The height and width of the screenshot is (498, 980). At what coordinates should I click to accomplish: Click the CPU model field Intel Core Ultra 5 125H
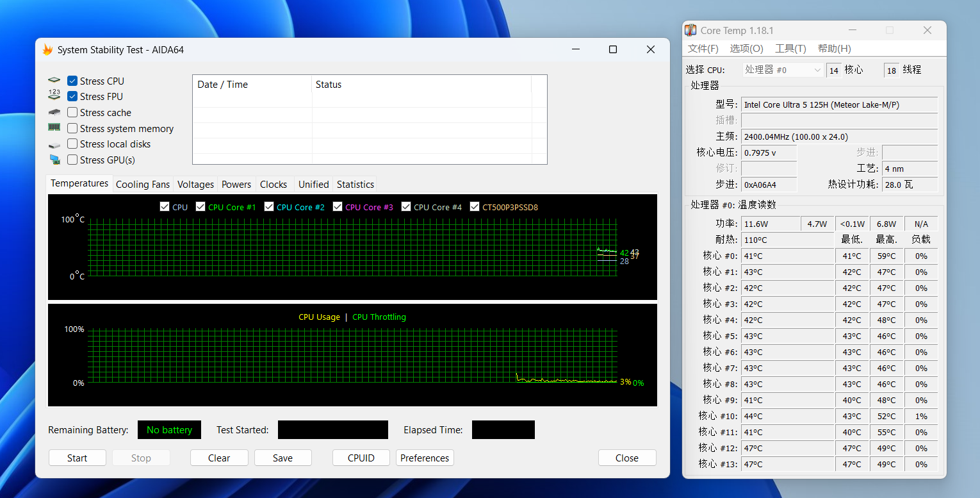click(839, 104)
